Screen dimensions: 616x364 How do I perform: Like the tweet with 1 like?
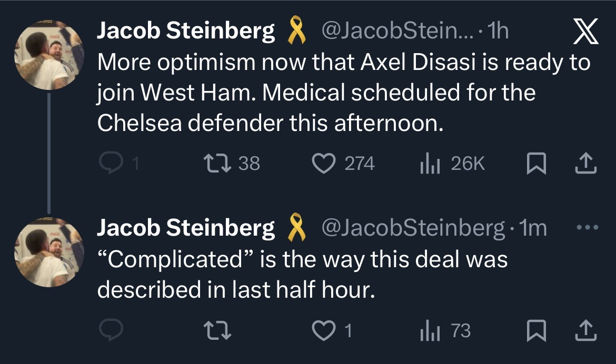coord(324,331)
